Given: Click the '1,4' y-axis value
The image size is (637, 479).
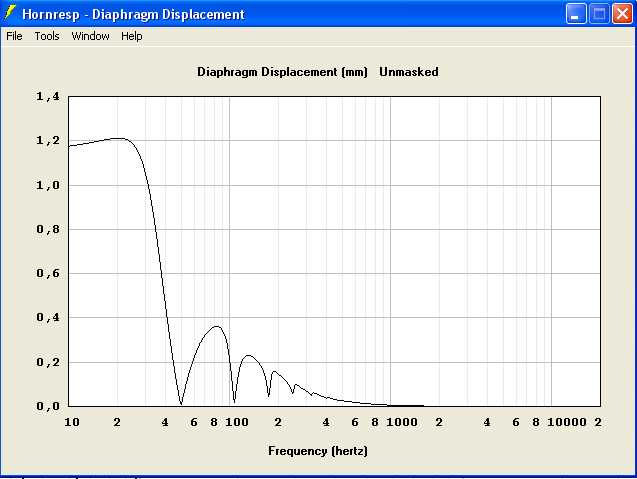Looking at the screenshot, I should pyautogui.click(x=48, y=96).
